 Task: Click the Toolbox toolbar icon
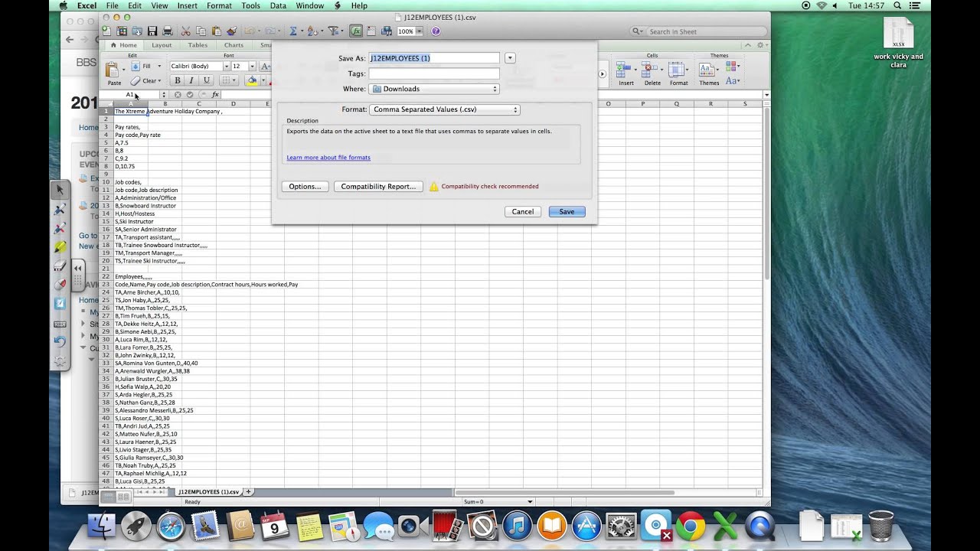coord(372,31)
